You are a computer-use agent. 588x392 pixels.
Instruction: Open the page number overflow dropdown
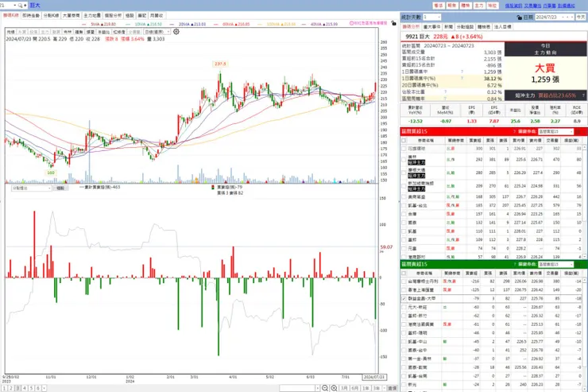coord(44,388)
